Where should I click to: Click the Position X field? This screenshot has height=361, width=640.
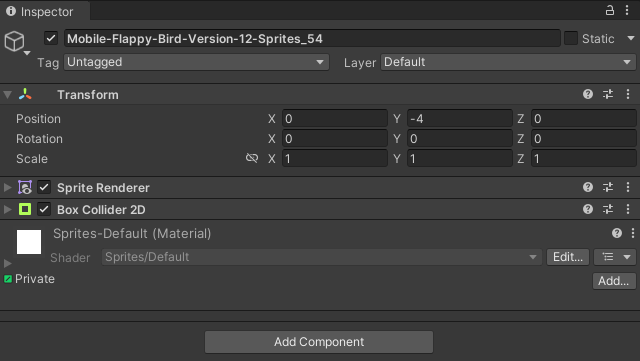[335, 118]
